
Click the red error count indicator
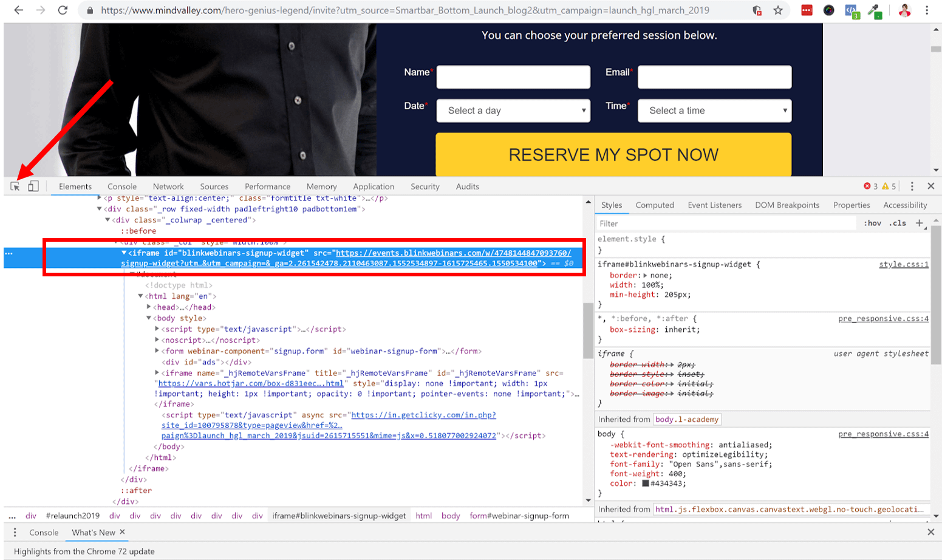click(870, 186)
